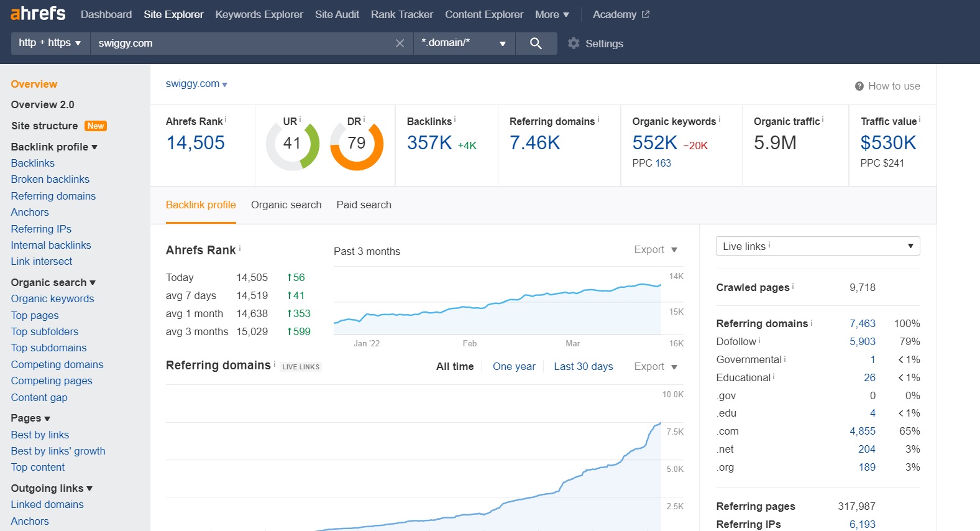Image resolution: width=980 pixels, height=531 pixels.
Task: Click the Ahrefs logo
Action: (x=38, y=13)
